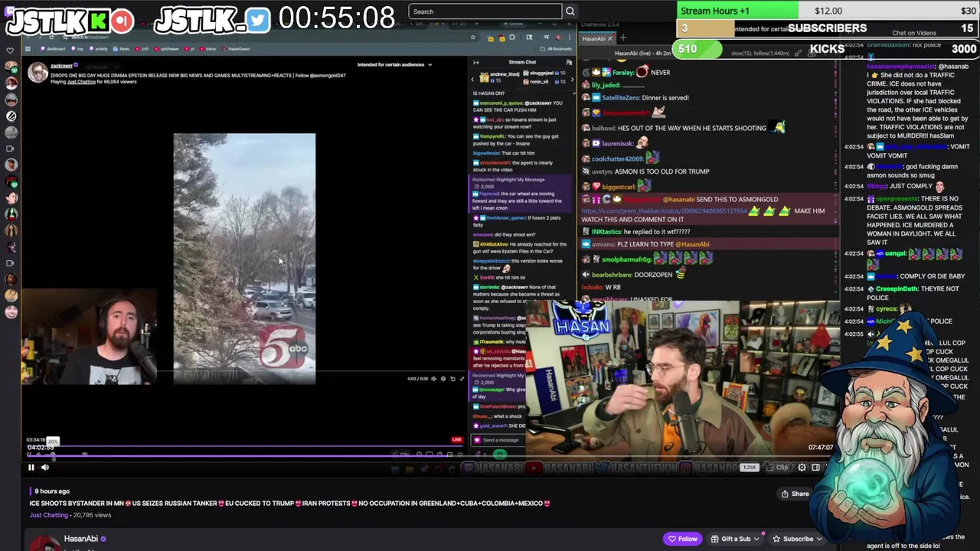980x551 pixels.
Task: Open settings gear on inner embedded video
Action: [x=443, y=379]
